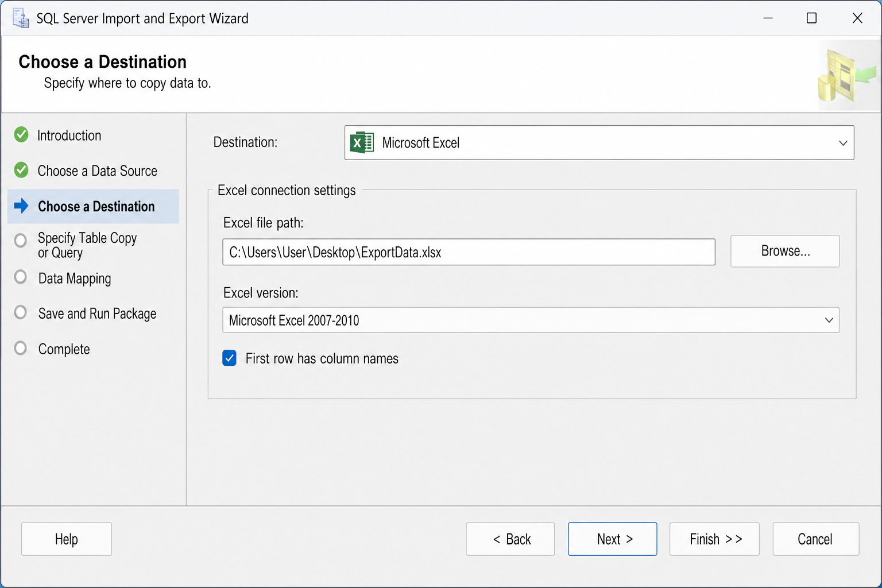Click the blue arrow icon beside Choose a Destination
The height and width of the screenshot is (588, 882).
[21, 206]
